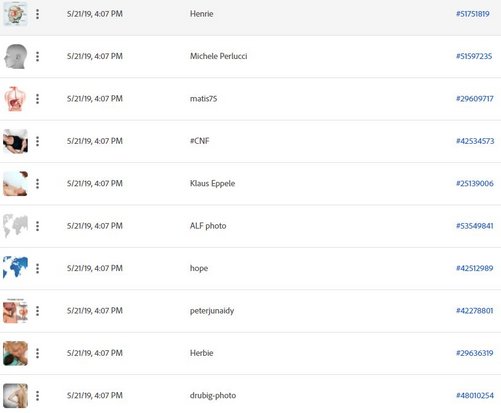Open the three-dot menu for matis75 row
The height and width of the screenshot is (413, 501).
(37, 99)
